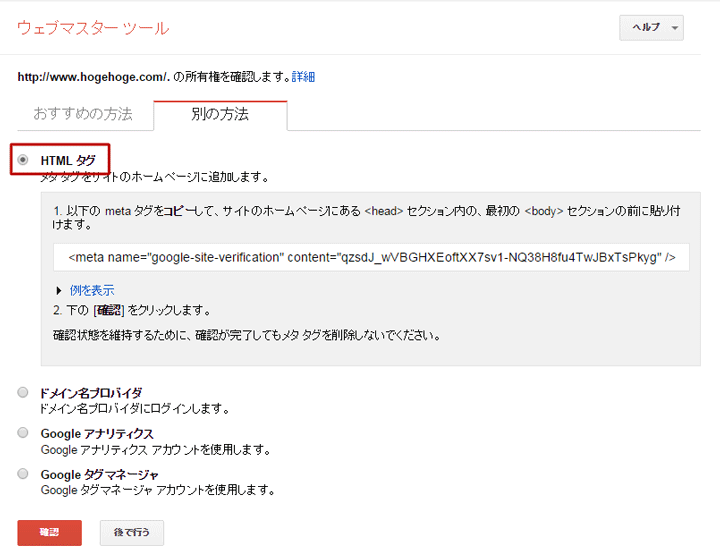Click the メタ タグ homepage description under HTML タグ

coord(154,177)
